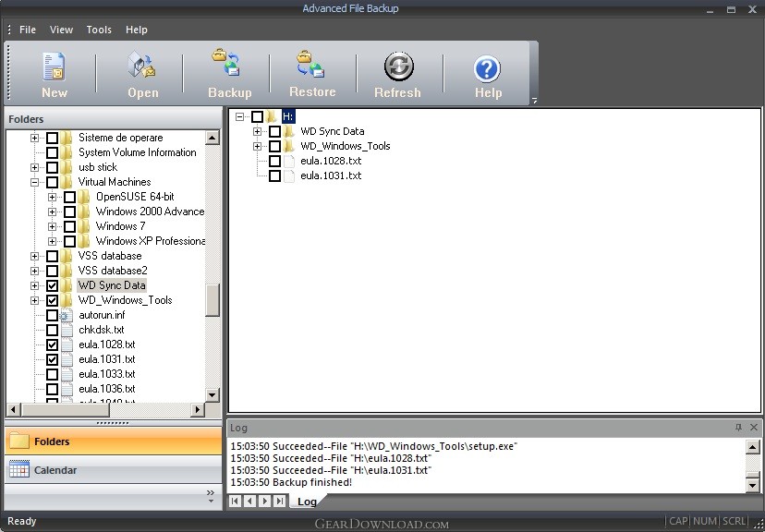The height and width of the screenshot is (532, 765).
Task: Open Help via the question mark icon
Action: [x=486, y=68]
